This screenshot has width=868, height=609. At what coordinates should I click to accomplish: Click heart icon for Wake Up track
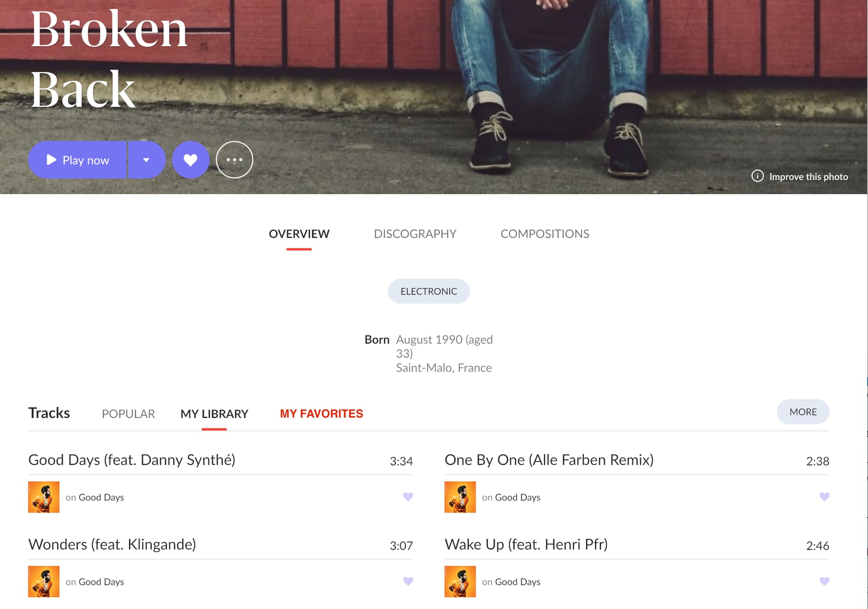point(824,581)
